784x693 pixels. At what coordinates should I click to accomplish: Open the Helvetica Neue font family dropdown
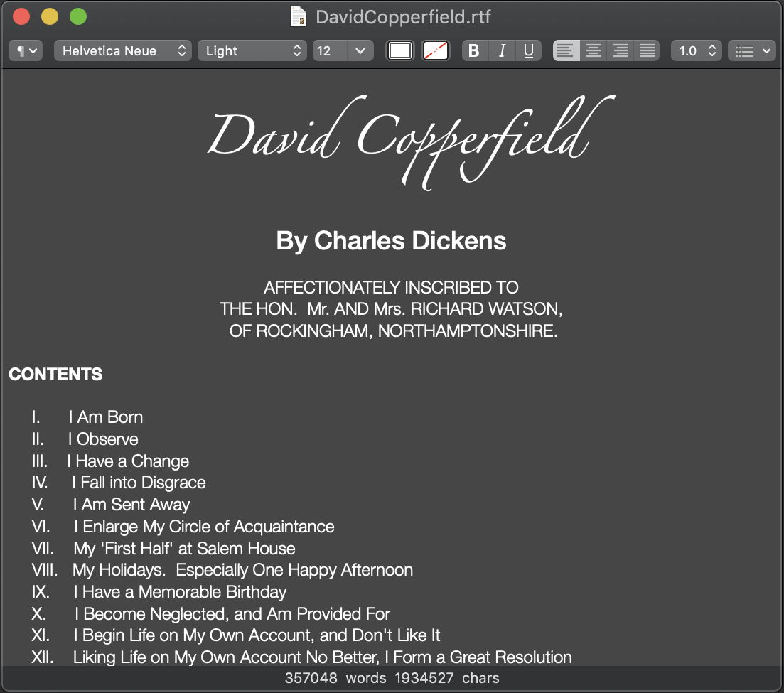click(122, 51)
